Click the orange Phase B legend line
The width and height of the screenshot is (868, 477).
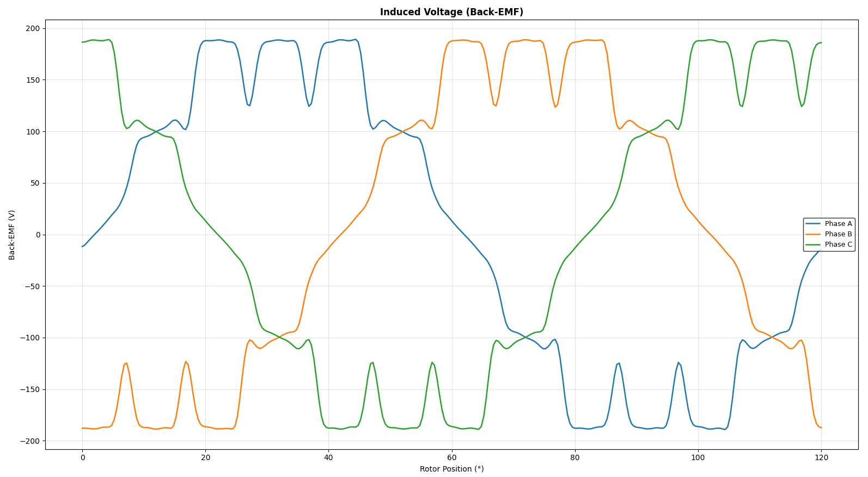814,234
